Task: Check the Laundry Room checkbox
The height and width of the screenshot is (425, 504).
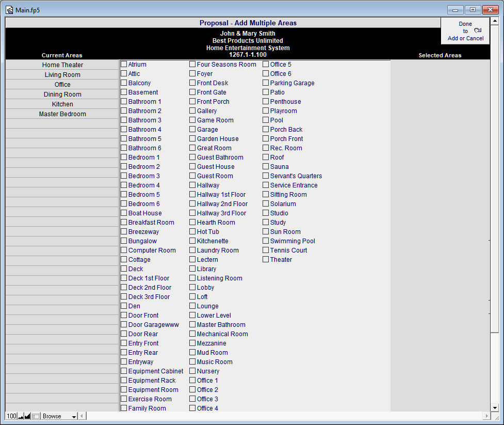Action: [192, 250]
